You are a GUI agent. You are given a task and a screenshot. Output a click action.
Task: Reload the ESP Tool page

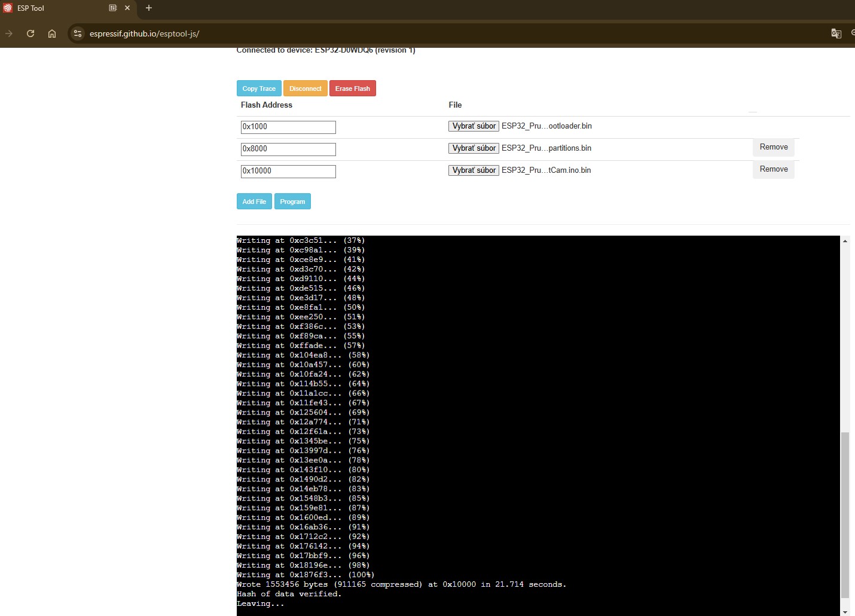(30, 33)
